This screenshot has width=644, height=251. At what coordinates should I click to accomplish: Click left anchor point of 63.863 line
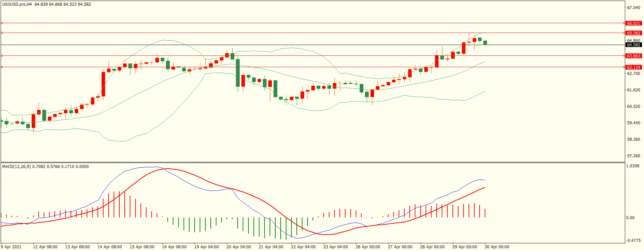tap(2, 56)
